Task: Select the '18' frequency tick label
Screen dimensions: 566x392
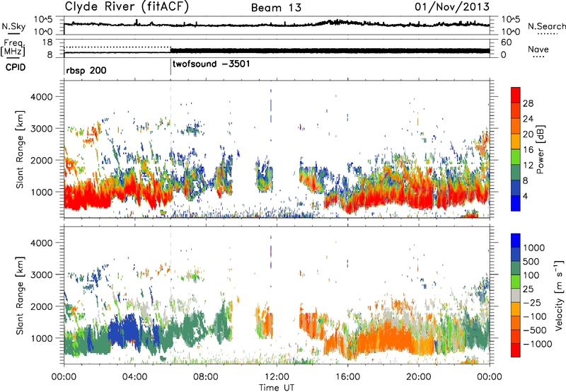Action: click(x=47, y=42)
